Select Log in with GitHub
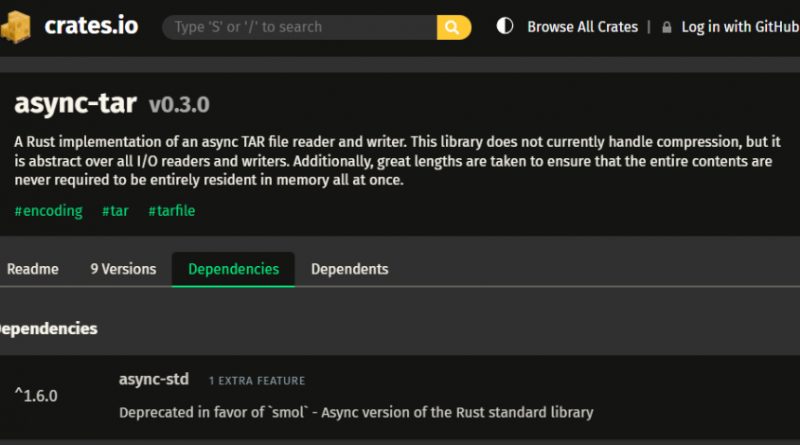Image resolution: width=800 pixels, height=445 pixels. pyautogui.click(x=740, y=27)
